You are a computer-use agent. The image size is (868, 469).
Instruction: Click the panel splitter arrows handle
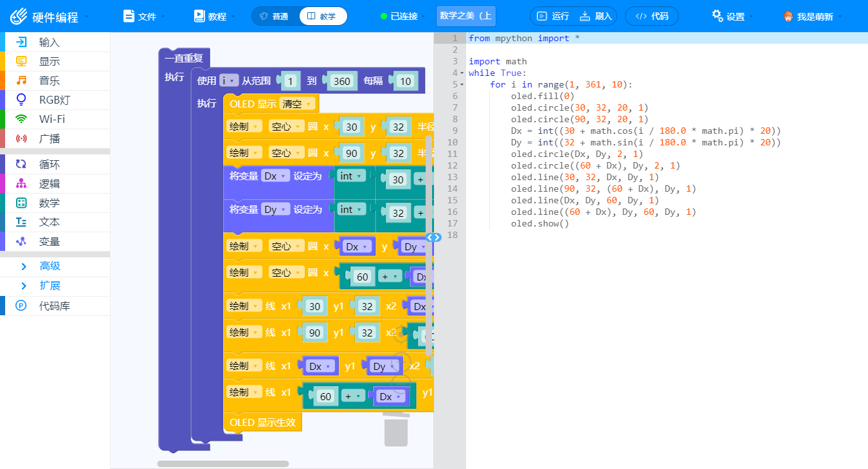(x=434, y=237)
